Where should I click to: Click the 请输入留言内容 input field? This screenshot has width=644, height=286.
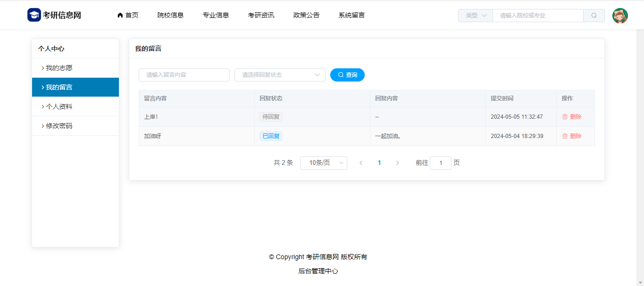(184, 75)
